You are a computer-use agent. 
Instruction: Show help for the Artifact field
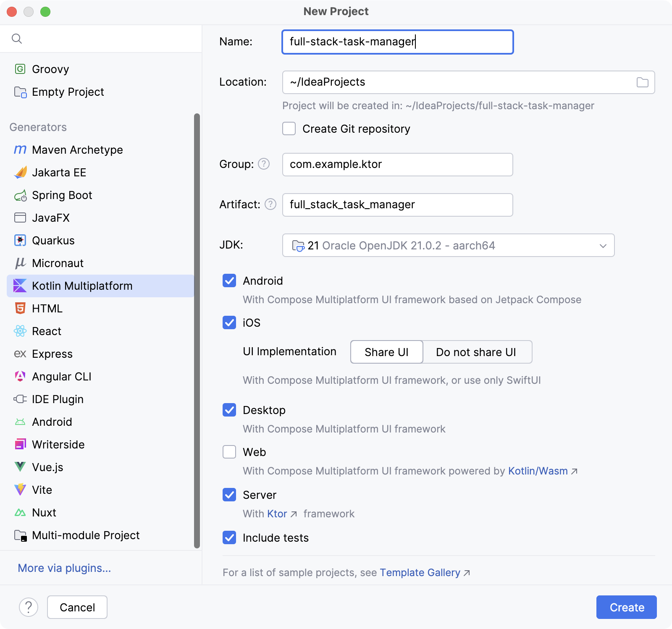click(x=270, y=204)
